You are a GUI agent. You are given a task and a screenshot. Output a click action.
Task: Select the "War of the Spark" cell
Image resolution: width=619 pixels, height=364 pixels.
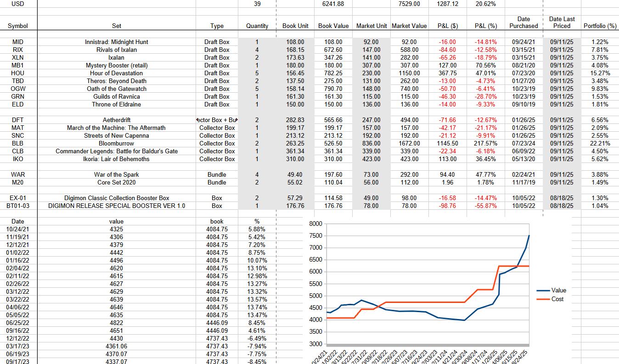(117, 174)
